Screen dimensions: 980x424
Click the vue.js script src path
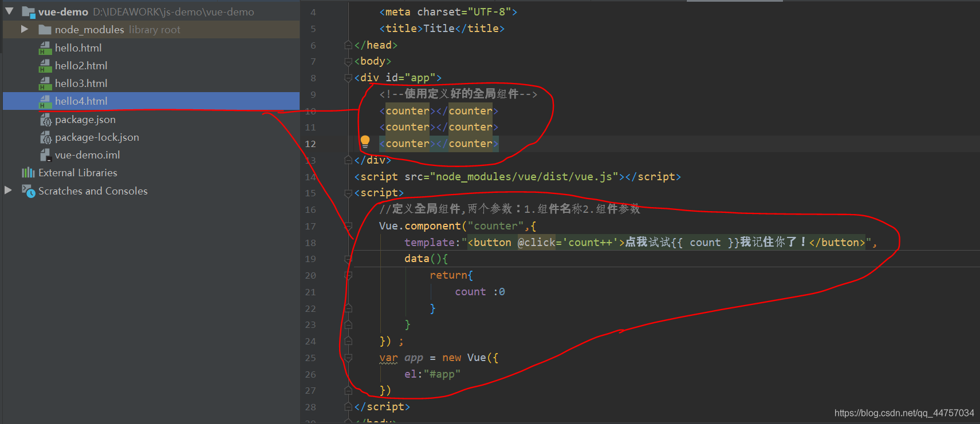tap(524, 176)
